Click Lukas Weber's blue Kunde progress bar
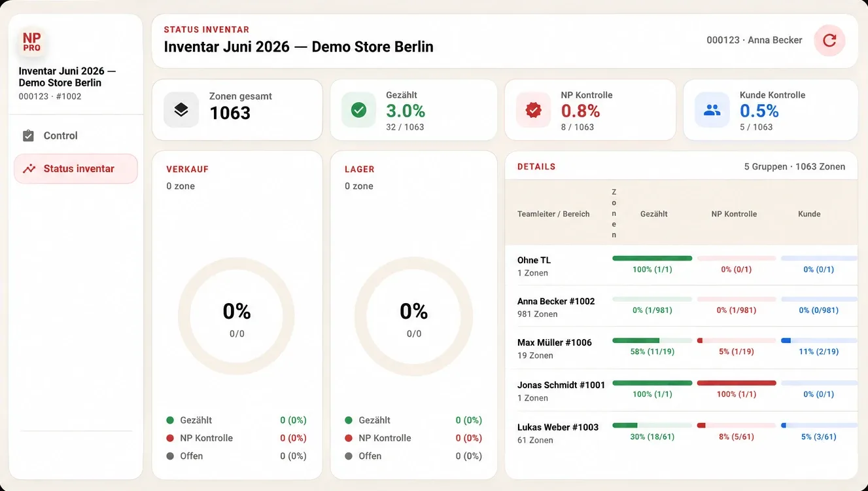This screenshot has width=868, height=491. (x=819, y=425)
